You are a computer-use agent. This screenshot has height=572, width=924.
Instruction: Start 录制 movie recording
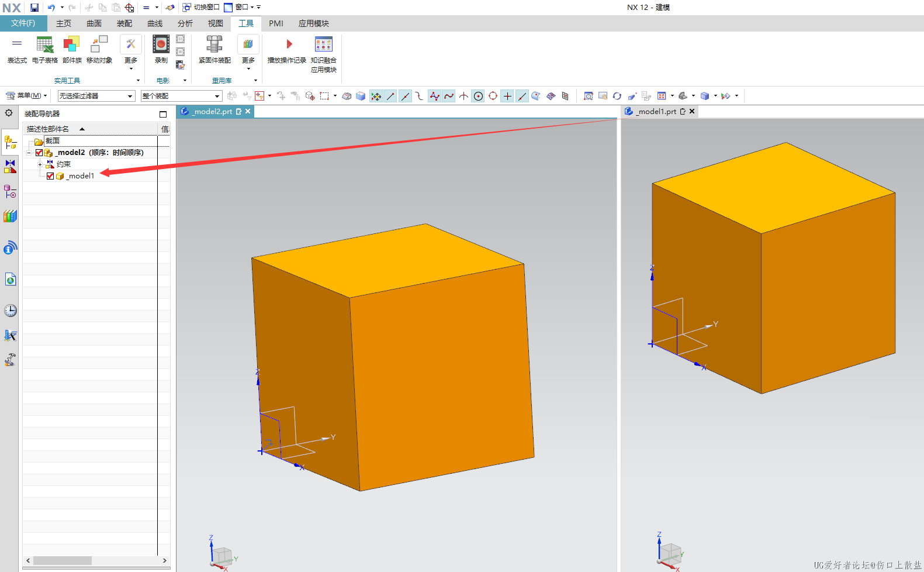161,50
